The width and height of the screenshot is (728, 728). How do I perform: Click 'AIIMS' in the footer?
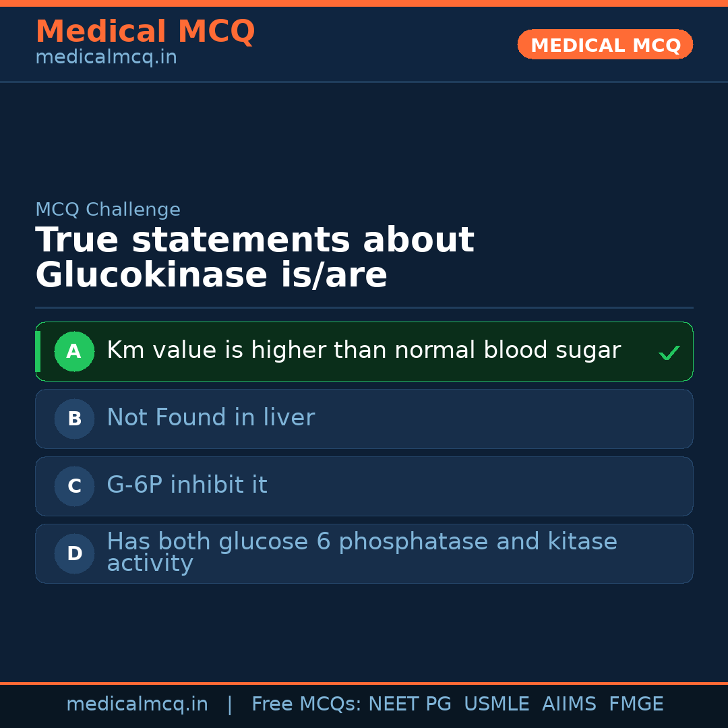click(569, 704)
